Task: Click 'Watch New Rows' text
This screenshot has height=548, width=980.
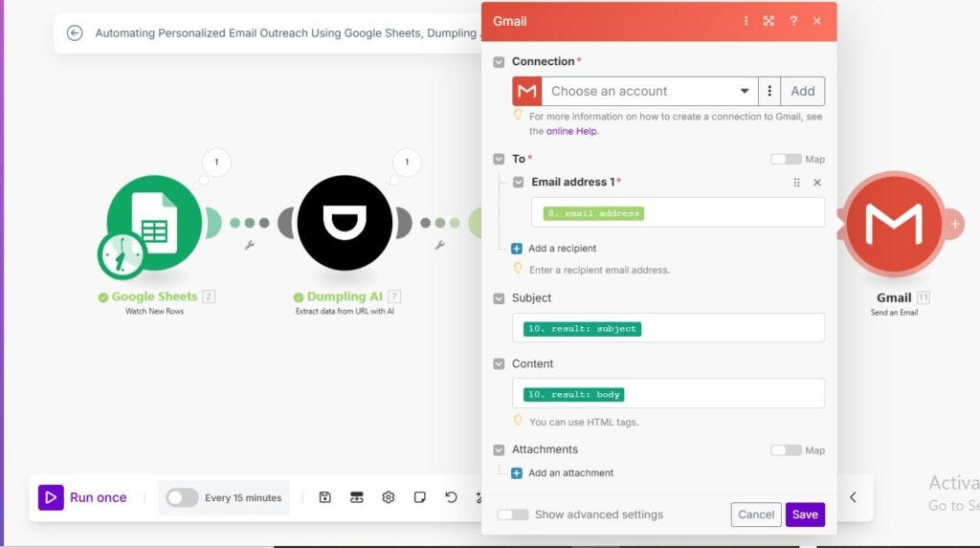Action: click(x=154, y=311)
